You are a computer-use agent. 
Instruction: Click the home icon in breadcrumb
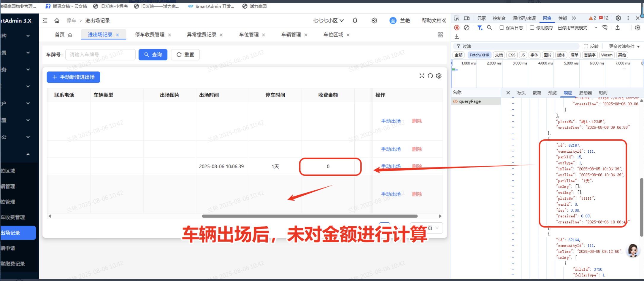pyautogui.click(x=57, y=20)
